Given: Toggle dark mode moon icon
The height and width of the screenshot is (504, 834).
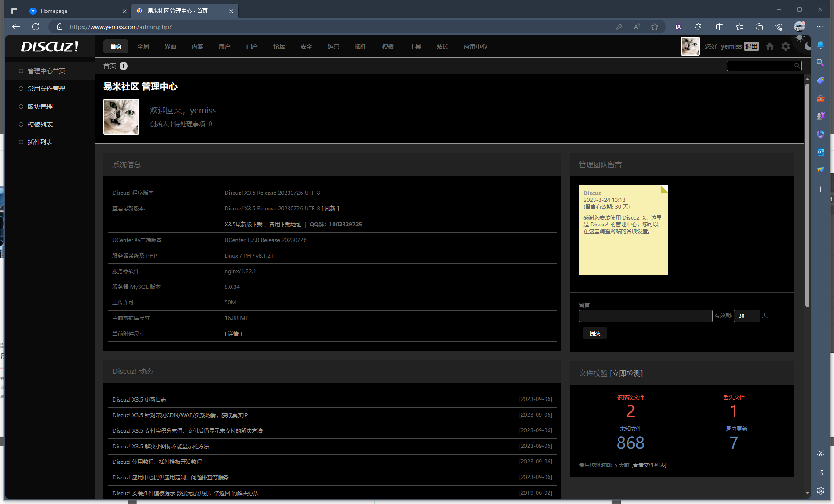Looking at the screenshot, I should [x=808, y=46].
